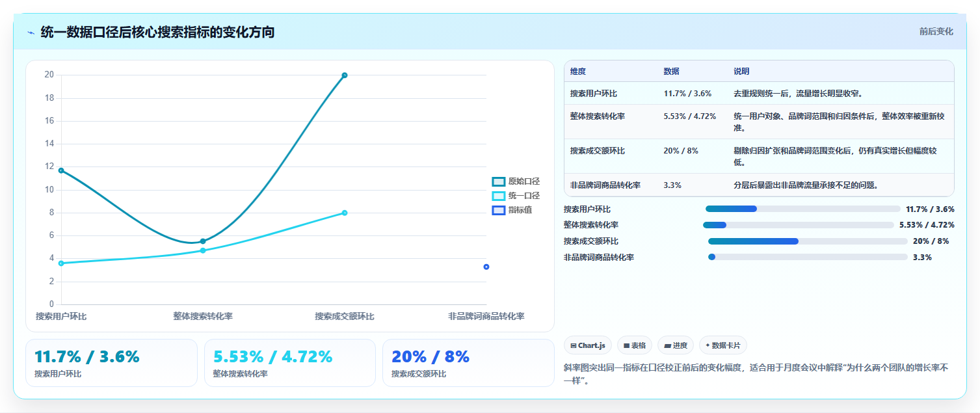This screenshot has width=980, height=413.
Task: Click the 原始口径 point at 整体搜索转化率
Action: (x=203, y=241)
